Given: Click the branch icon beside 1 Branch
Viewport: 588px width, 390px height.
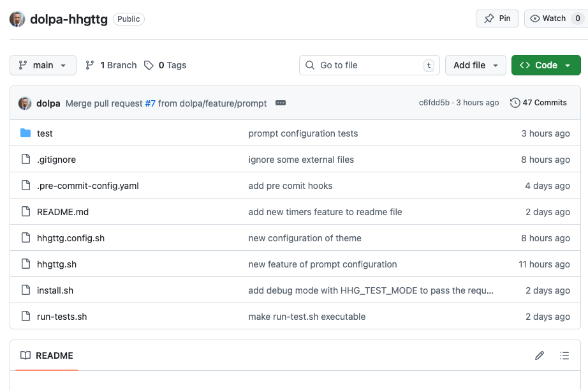Looking at the screenshot, I should 90,65.
